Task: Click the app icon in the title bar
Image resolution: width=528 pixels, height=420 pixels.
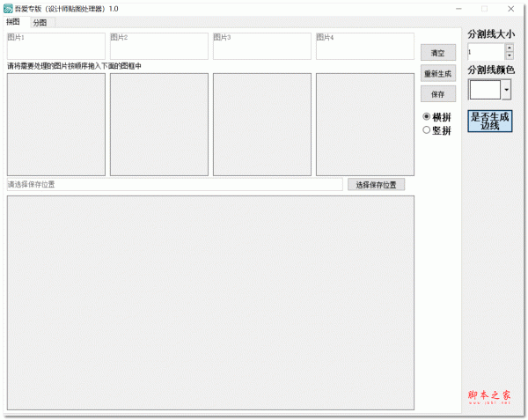Action: pyautogui.click(x=8, y=9)
